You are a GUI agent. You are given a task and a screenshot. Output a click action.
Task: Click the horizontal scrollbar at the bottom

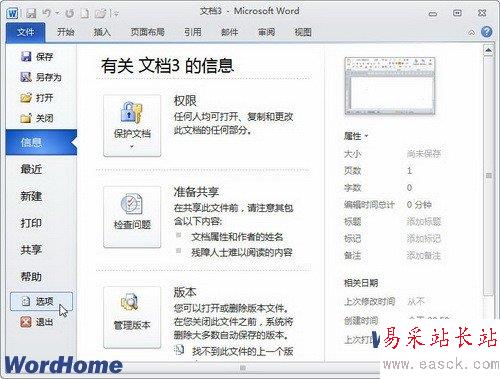pos(243,368)
